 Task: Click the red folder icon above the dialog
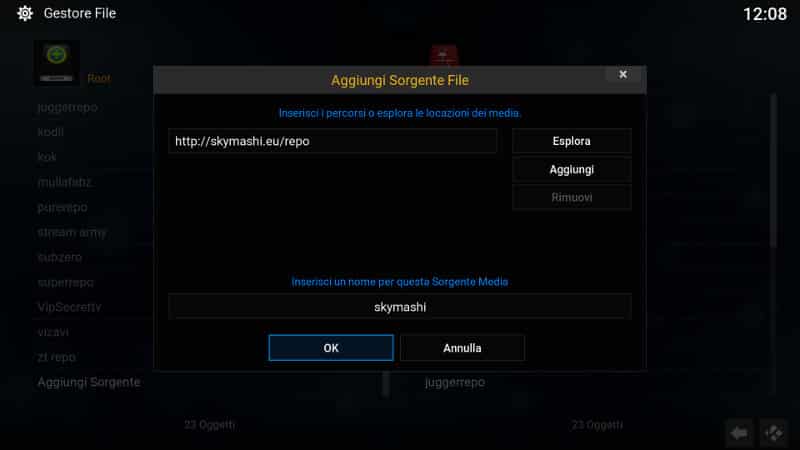[x=444, y=55]
